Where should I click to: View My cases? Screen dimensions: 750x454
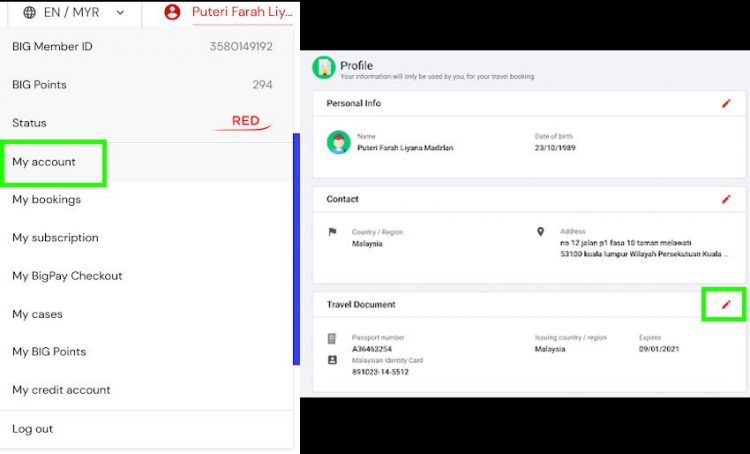click(37, 314)
